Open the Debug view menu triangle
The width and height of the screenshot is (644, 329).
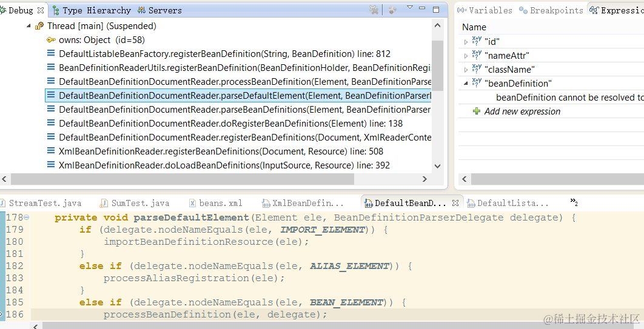(409, 7)
